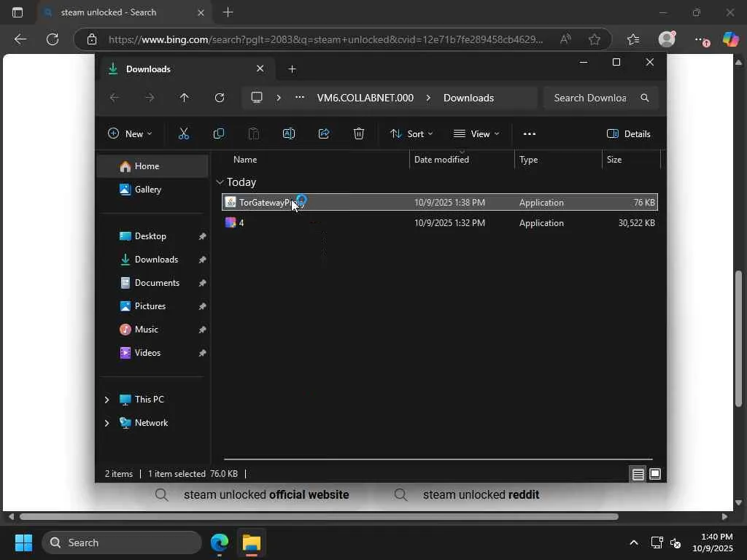The image size is (747, 560).
Task: Add a new Explorer tab
Action: 292,69
